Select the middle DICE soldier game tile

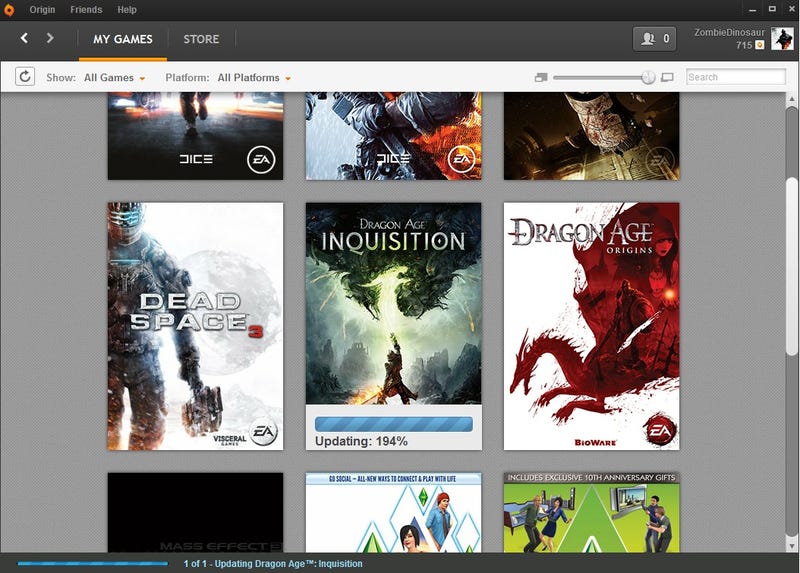[x=393, y=136]
